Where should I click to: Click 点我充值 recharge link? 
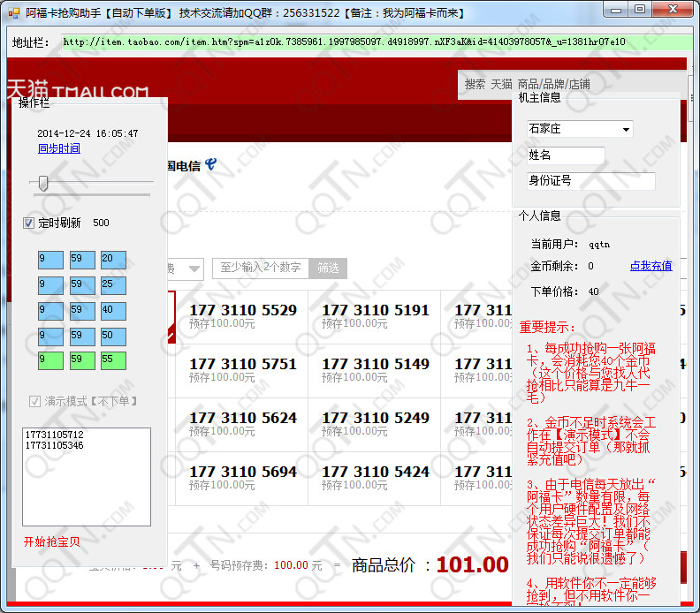651,266
